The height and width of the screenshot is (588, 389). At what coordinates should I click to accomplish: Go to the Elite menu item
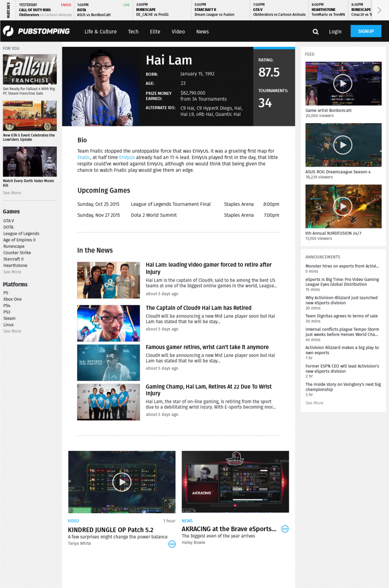click(x=155, y=32)
